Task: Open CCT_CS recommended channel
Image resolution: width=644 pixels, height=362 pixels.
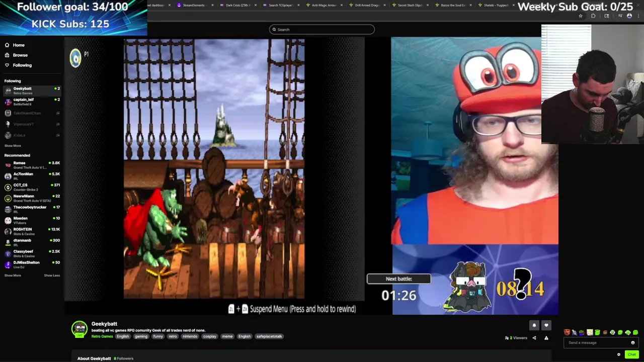Action: (x=32, y=187)
